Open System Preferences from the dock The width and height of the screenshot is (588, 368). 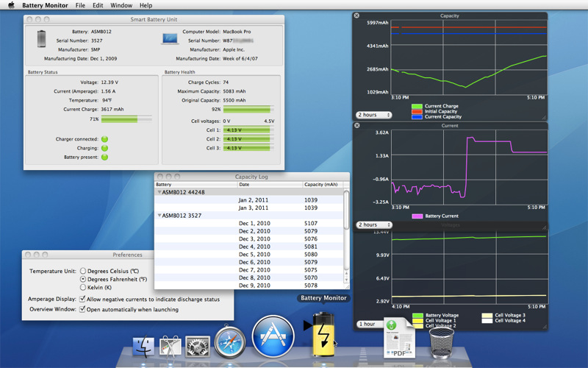point(197,346)
